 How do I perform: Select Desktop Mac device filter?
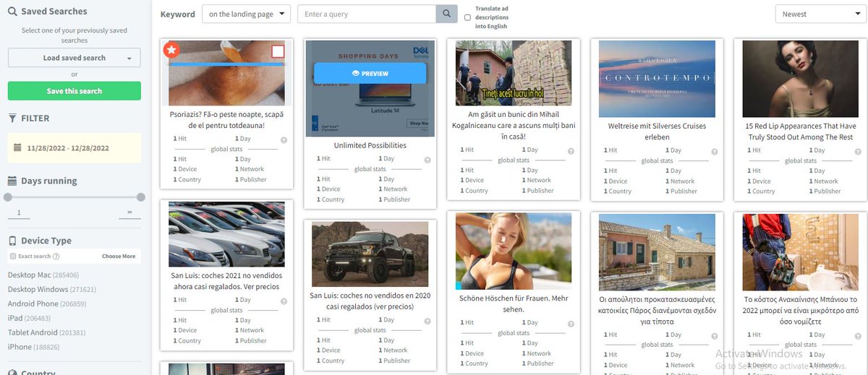43,275
